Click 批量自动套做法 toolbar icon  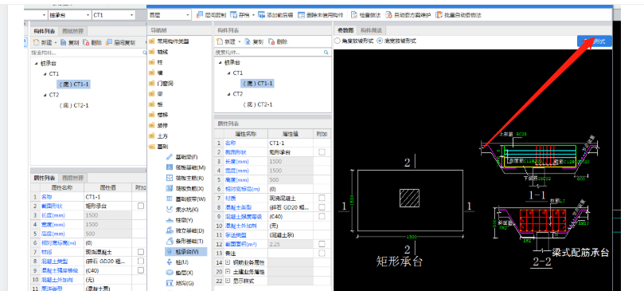click(439, 15)
